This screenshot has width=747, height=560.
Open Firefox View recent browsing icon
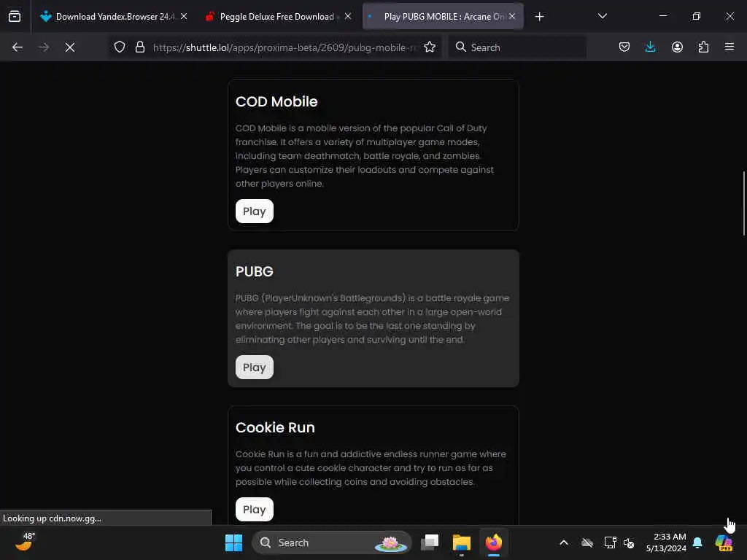[15, 16]
